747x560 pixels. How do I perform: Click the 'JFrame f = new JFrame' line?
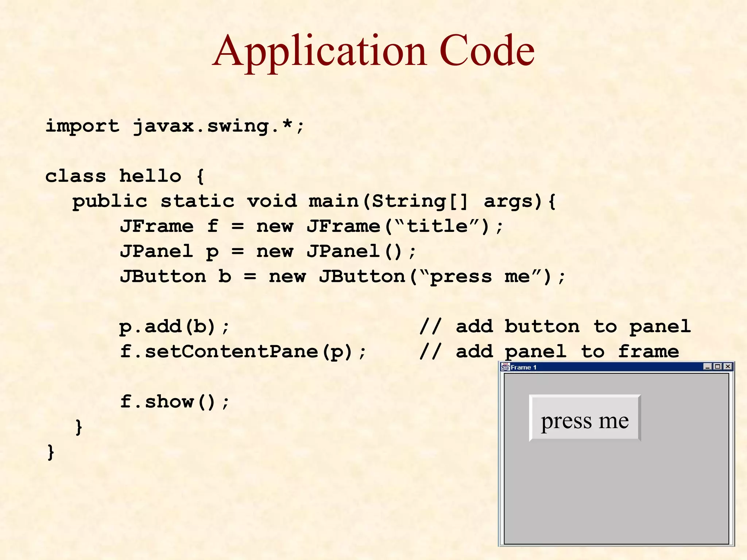tap(312, 226)
